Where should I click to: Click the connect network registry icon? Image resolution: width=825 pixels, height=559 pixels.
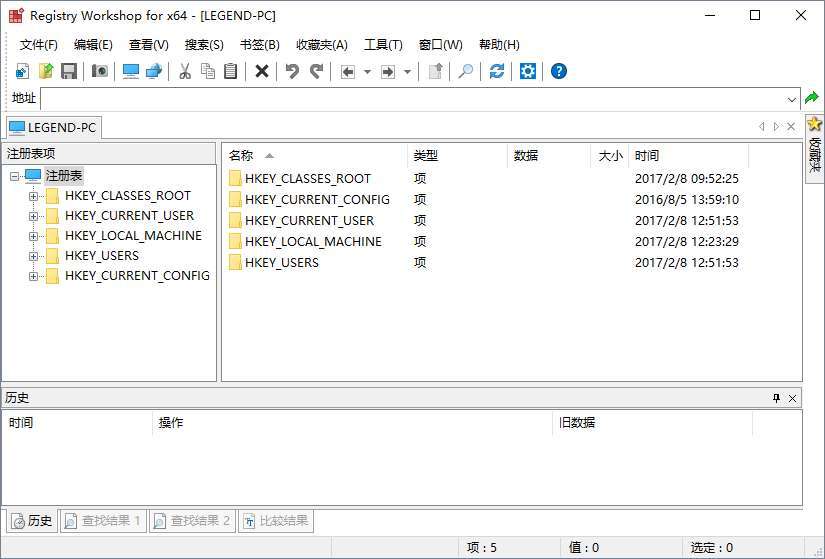[154, 71]
